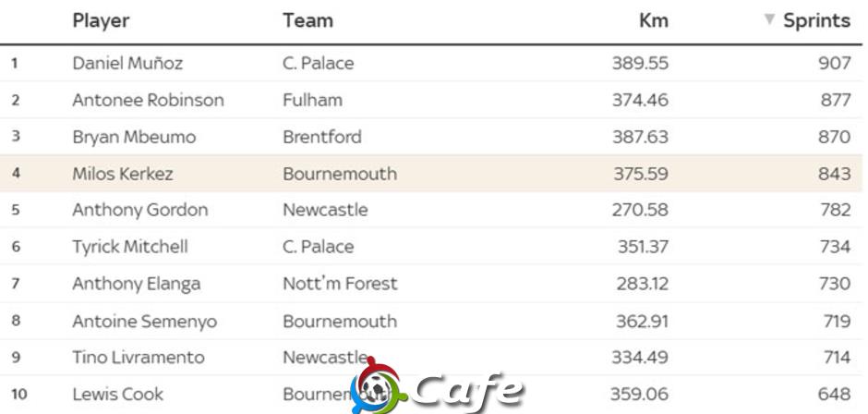This screenshot has height=414, width=868.
Task: Click Tino Livramento's player name
Action: click(139, 358)
